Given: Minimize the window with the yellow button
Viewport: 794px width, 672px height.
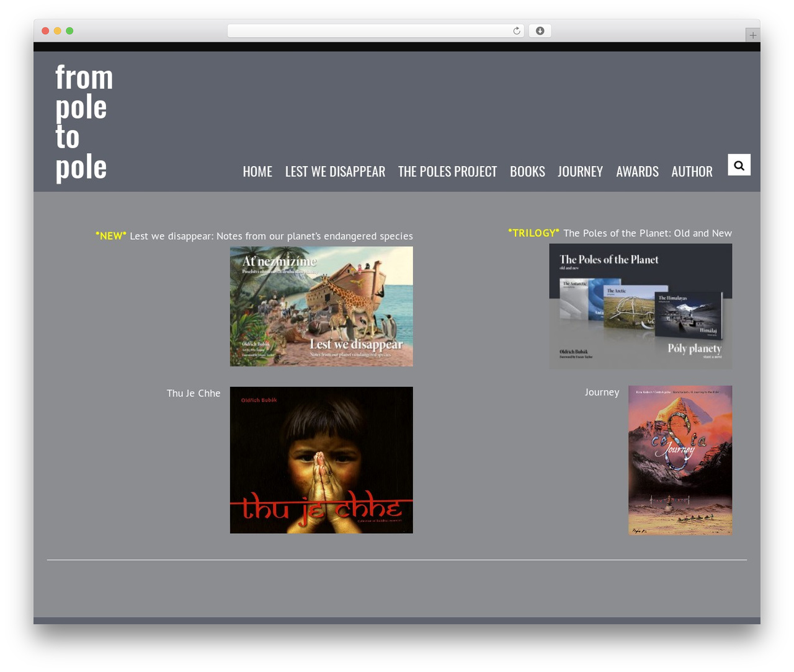Looking at the screenshot, I should pyautogui.click(x=57, y=31).
